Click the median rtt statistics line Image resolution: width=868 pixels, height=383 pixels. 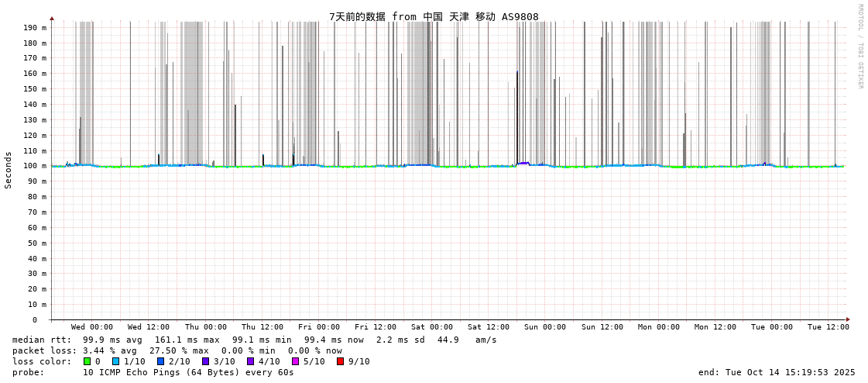(255, 340)
